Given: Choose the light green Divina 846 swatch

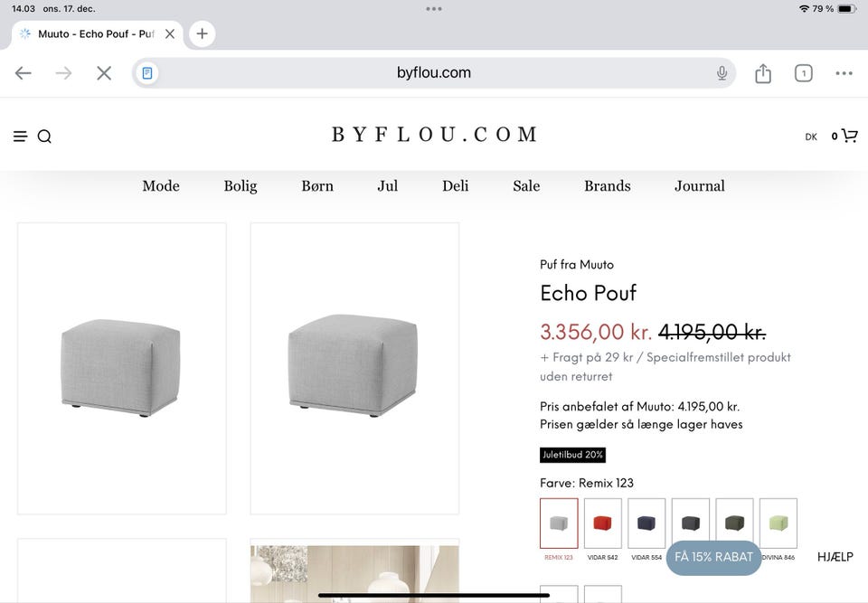Looking at the screenshot, I should click(x=778, y=523).
